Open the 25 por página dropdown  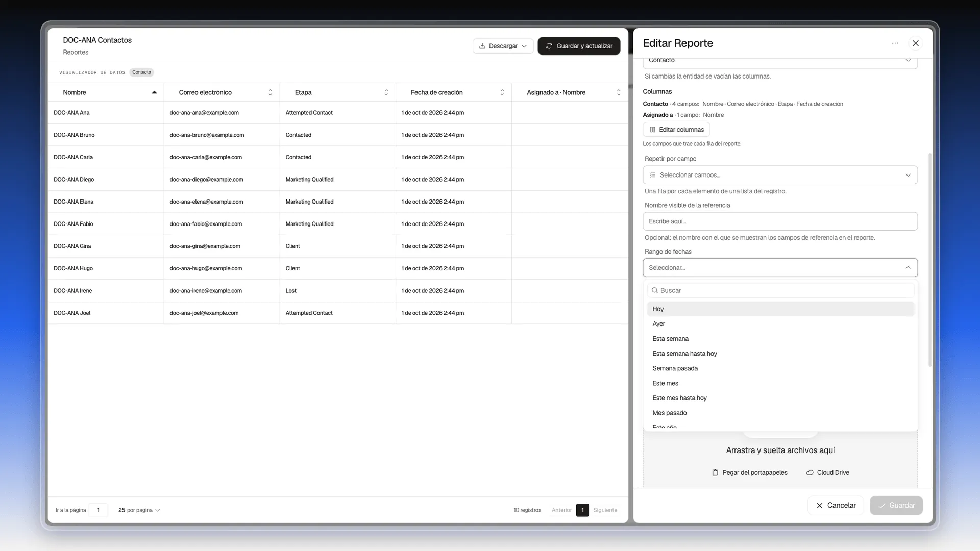click(x=139, y=510)
